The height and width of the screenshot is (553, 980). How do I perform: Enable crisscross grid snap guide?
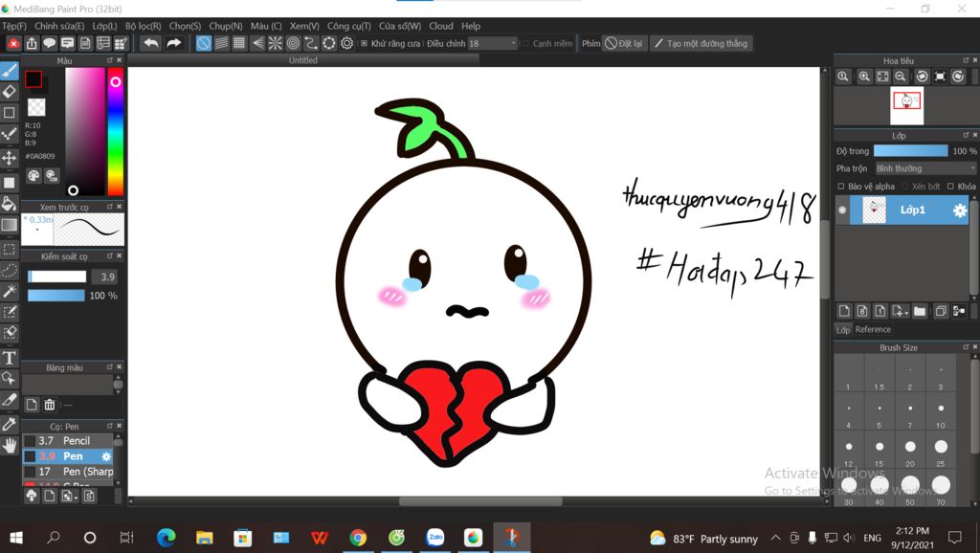pyautogui.click(x=239, y=43)
